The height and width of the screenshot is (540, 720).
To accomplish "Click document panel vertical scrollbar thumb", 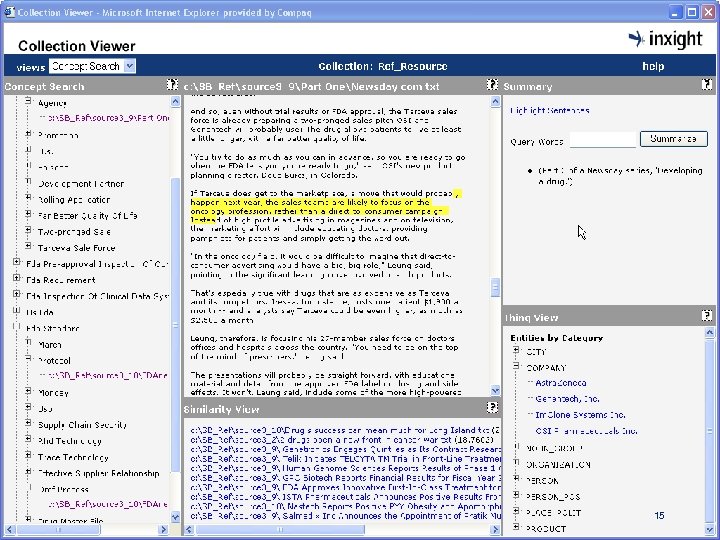I will (x=495, y=287).
